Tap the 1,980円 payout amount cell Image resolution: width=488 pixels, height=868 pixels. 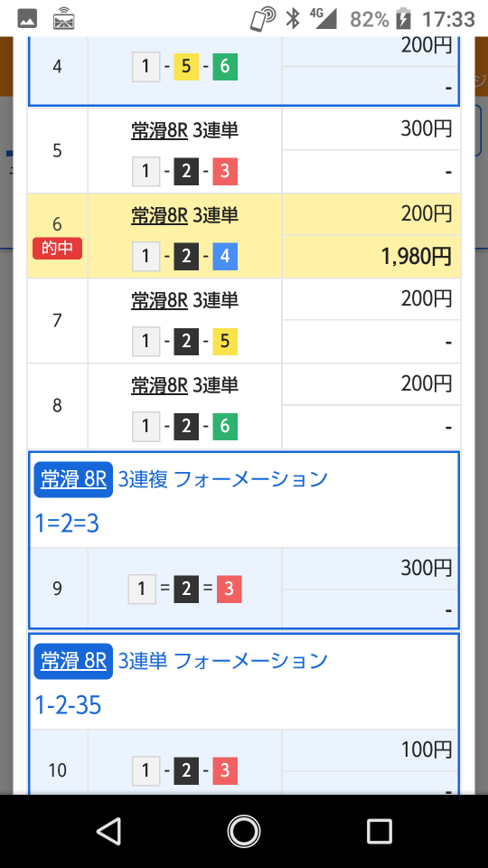coord(371,256)
